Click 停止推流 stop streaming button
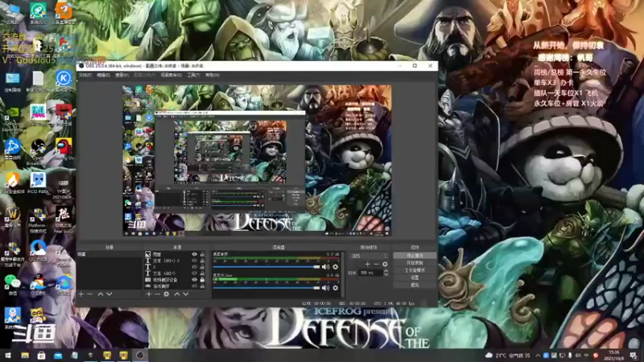The image size is (644, 362). click(x=415, y=255)
